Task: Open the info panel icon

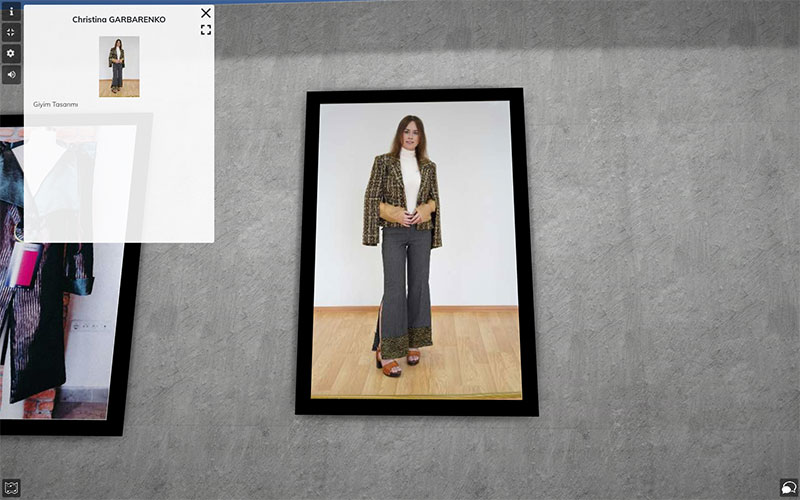Action: pyautogui.click(x=11, y=11)
